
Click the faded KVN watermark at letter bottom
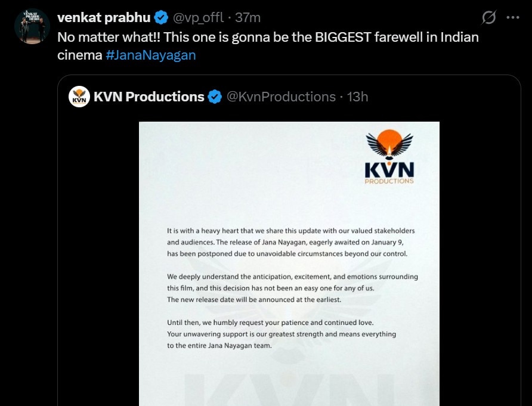tap(289, 388)
